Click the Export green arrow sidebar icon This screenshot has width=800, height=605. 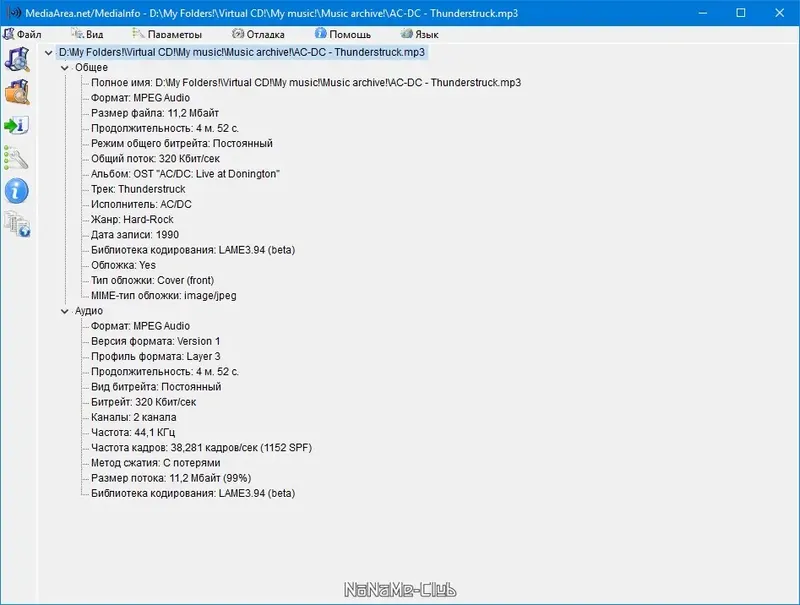pos(17,125)
